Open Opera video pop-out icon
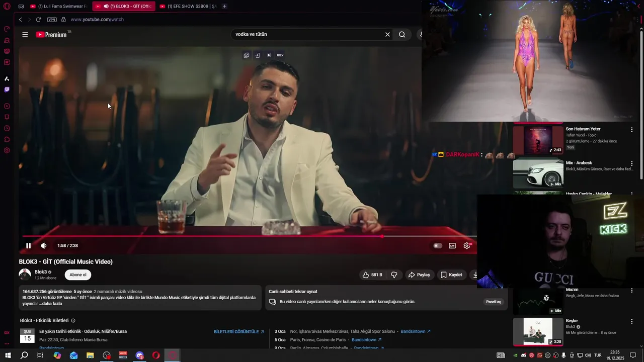Viewport: 644px width, 362px height. click(247, 55)
